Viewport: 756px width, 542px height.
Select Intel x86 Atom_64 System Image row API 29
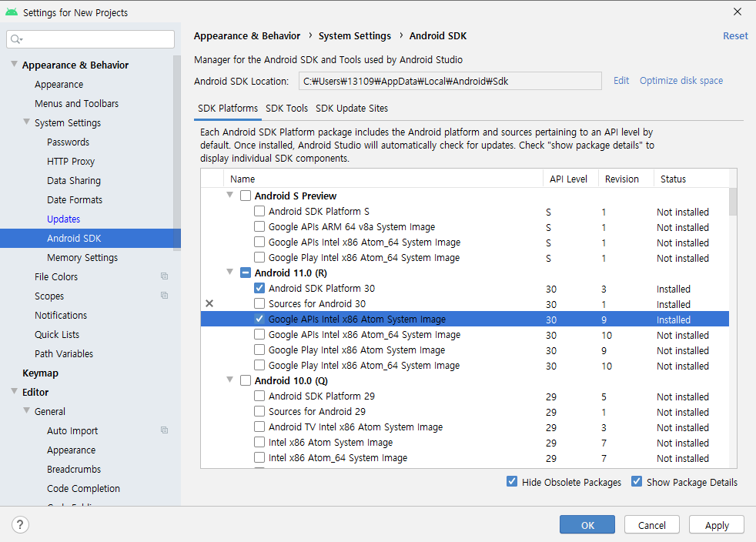(465, 458)
